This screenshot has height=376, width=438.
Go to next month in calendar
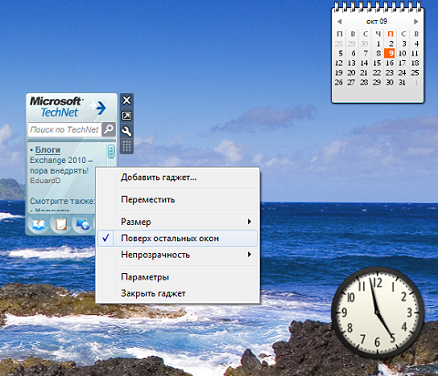point(416,21)
